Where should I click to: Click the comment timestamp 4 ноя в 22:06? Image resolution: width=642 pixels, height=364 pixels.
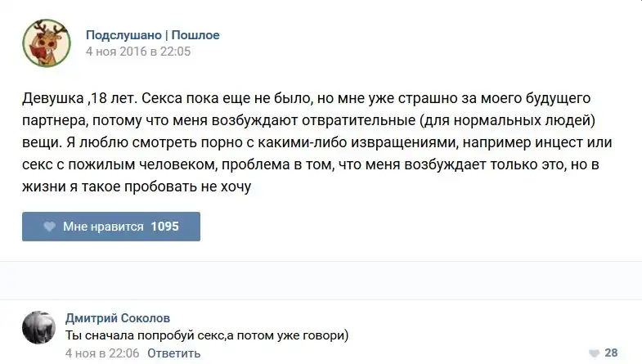click(x=102, y=353)
